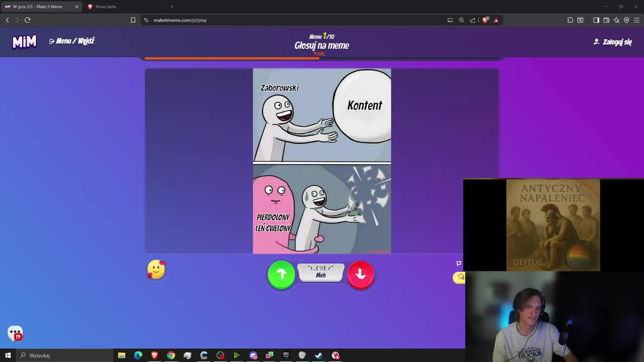Viewport: 644px width, 362px height.
Task: Reload the page
Action: 27,20
